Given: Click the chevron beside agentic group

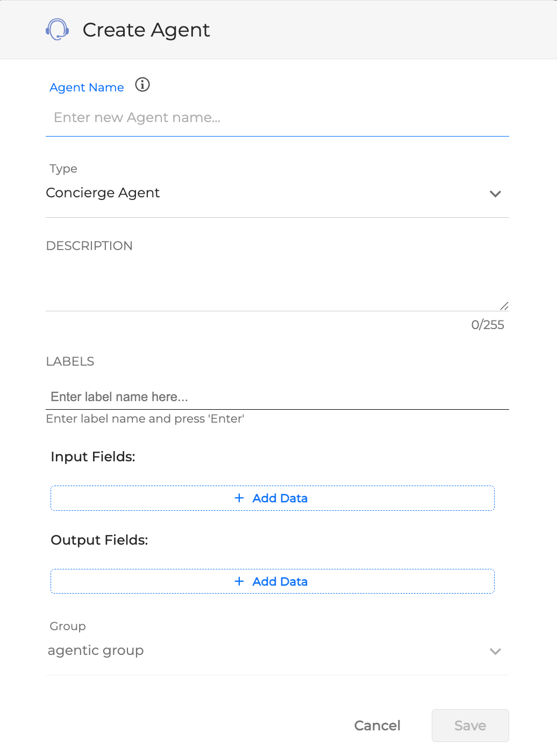Looking at the screenshot, I should click(x=495, y=652).
